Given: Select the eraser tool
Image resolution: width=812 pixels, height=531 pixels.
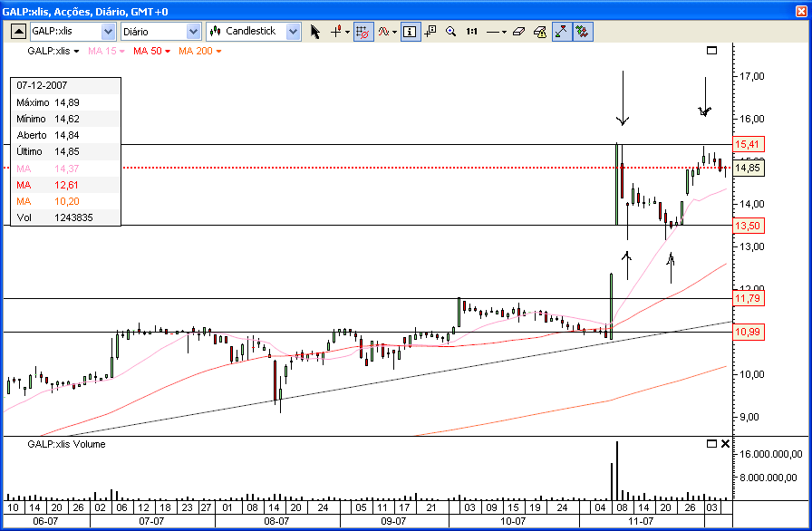Looking at the screenshot, I should [518, 32].
